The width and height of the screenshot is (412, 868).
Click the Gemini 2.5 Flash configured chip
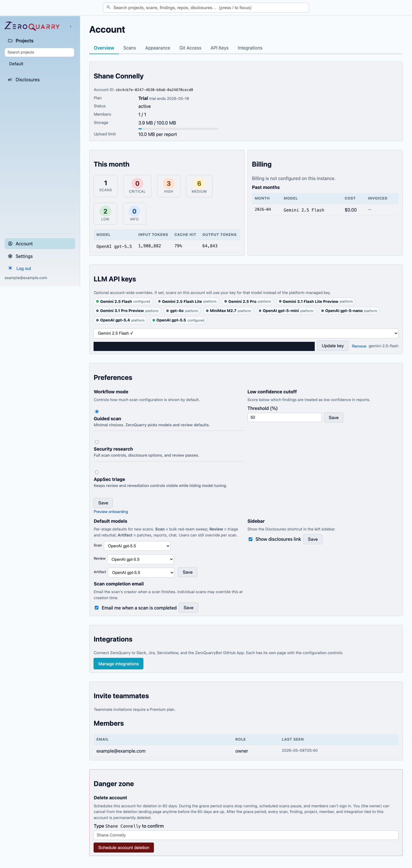point(123,301)
